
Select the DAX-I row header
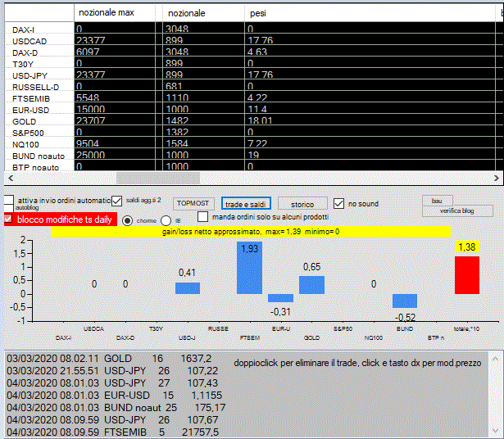(39, 29)
